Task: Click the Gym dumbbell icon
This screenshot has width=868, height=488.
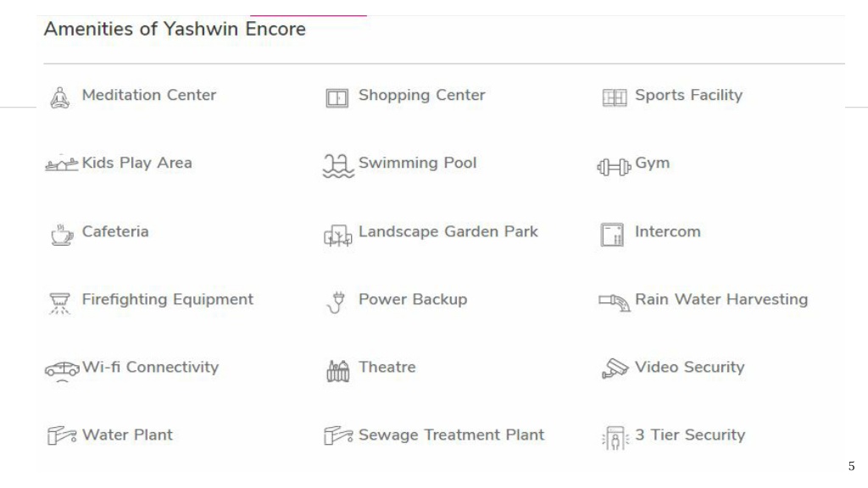Action: pyautogui.click(x=614, y=167)
